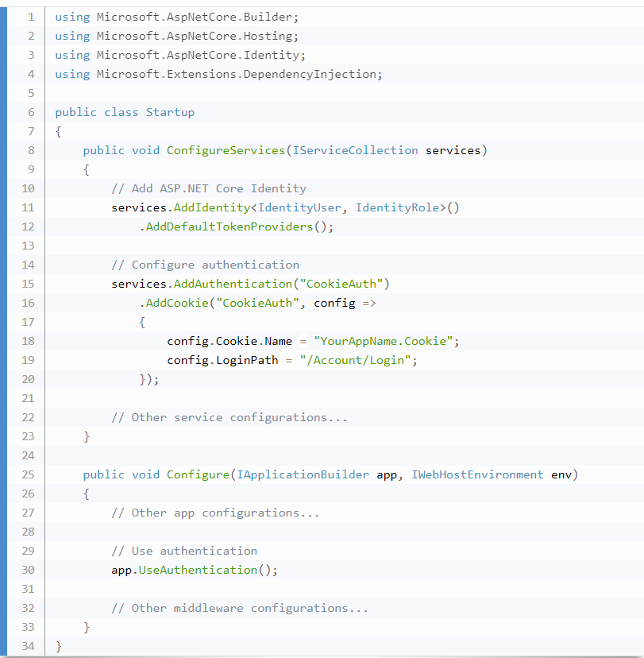Click the "Add ASP.NET Core Identity" comment
This screenshot has height=658, width=644.
[x=208, y=188]
